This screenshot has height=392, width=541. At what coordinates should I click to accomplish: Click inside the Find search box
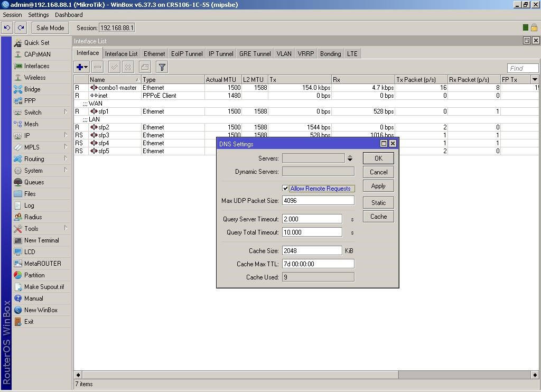point(522,68)
